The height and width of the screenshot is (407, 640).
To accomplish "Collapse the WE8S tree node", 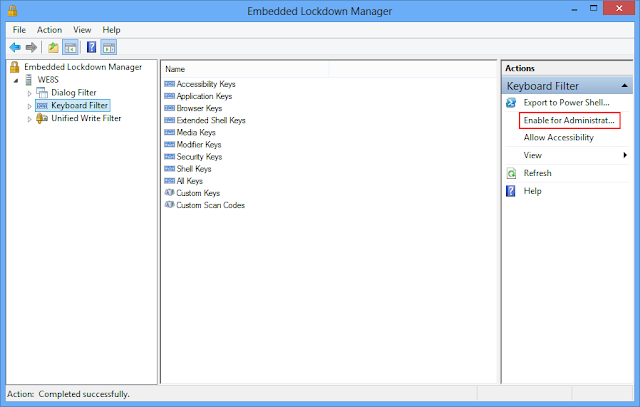I will click(x=16, y=80).
